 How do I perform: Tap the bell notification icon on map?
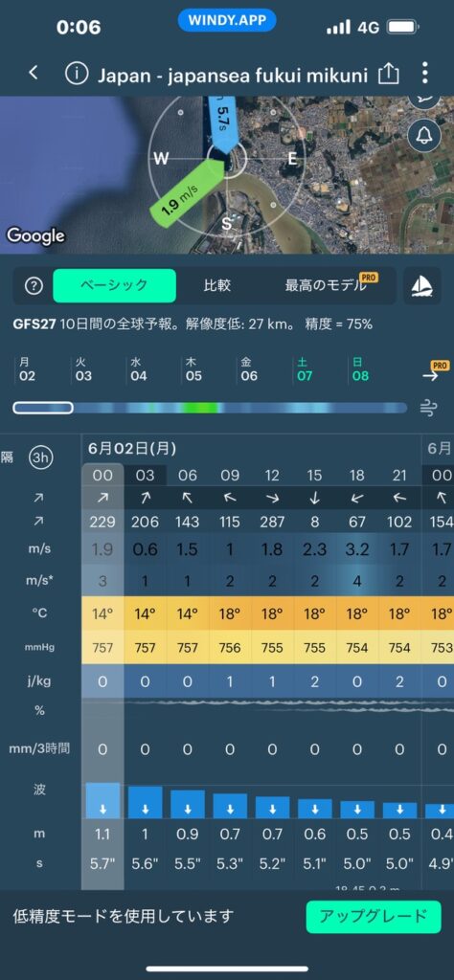pos(424,136)
